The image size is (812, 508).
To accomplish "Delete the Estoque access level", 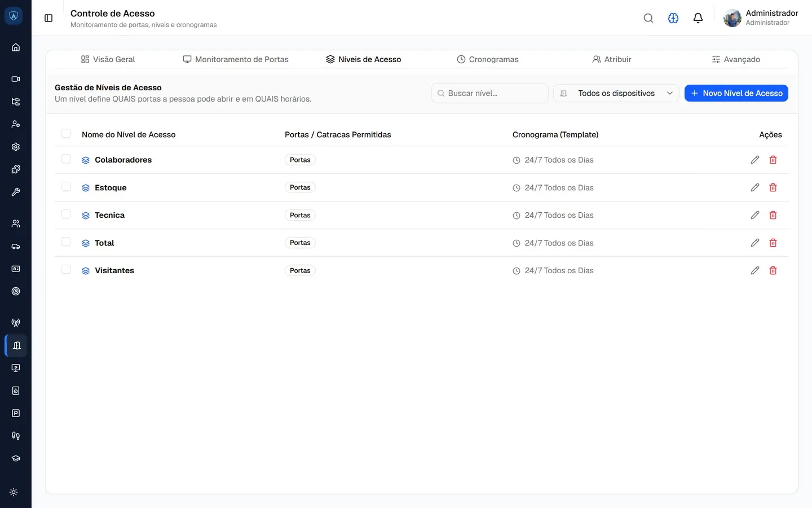I will click(x=773, y=187).
